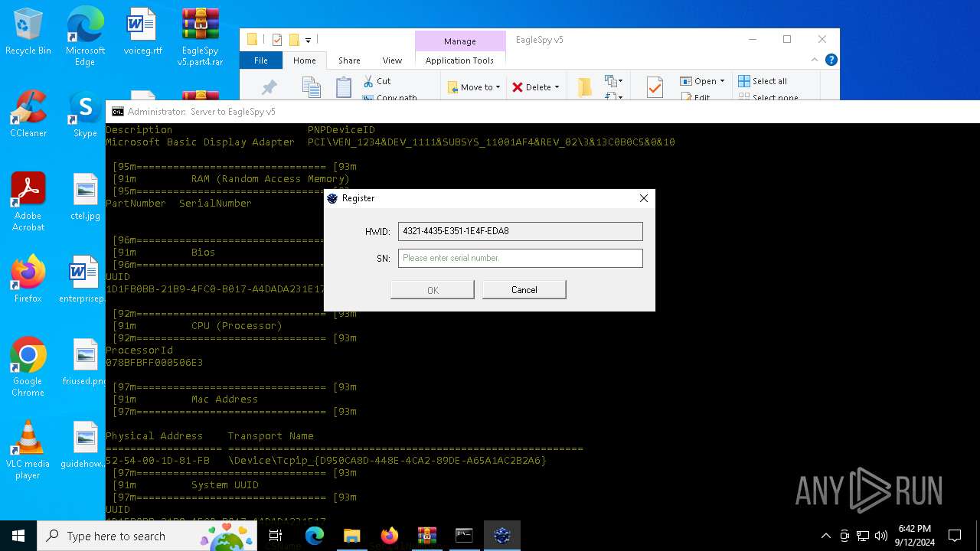
Task: Open VLC media player shortcut
Action: click(28, 451)
